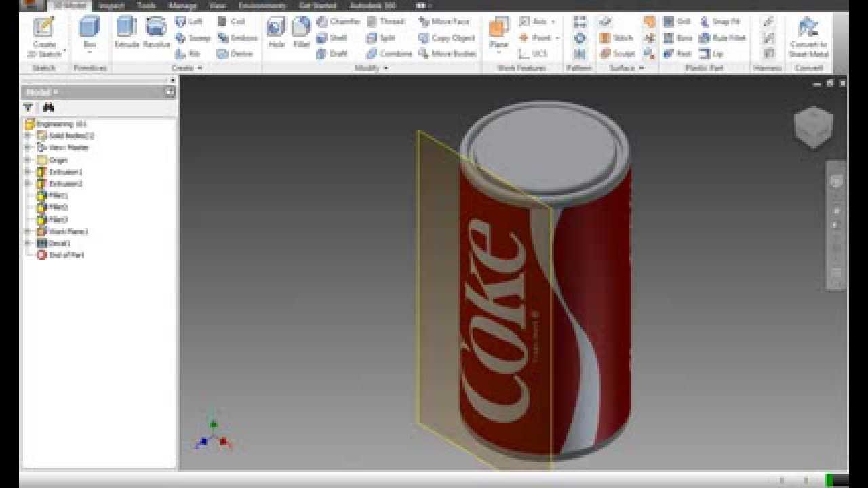Create a work Point

pos(535,38)
